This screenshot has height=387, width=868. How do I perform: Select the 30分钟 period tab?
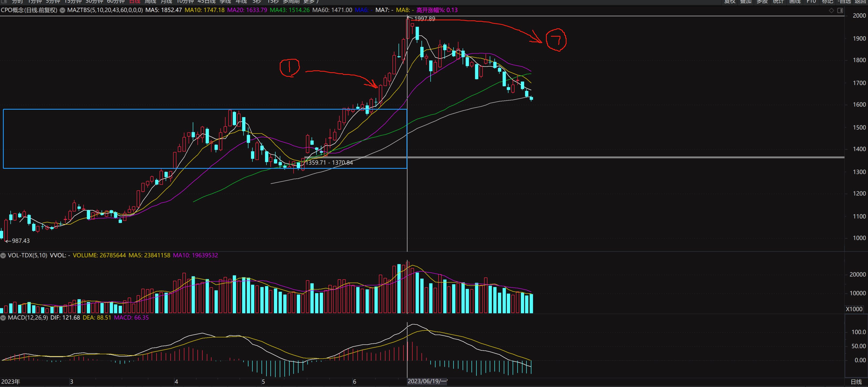coord(94,2)
